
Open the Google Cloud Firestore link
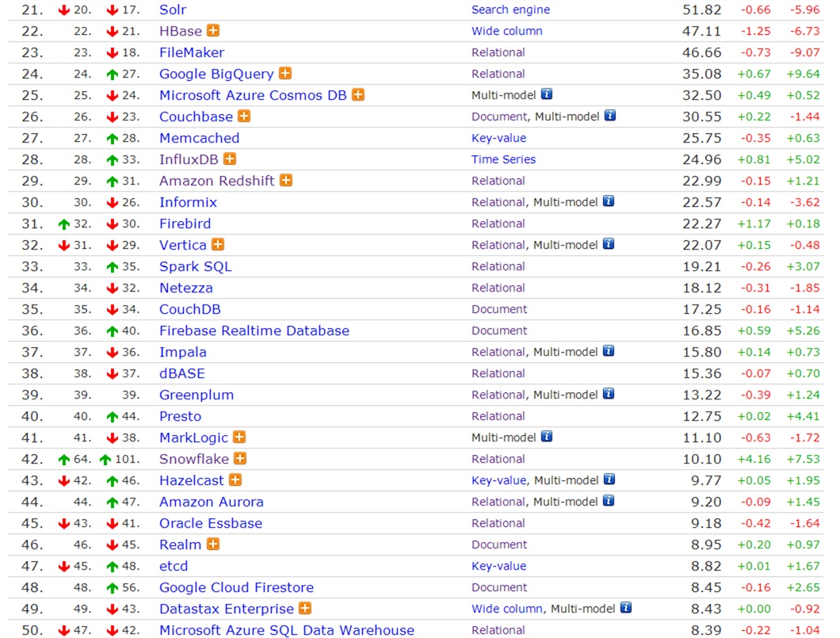236,587
